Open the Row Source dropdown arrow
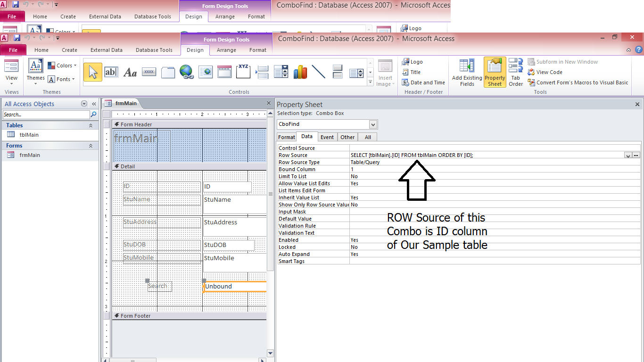The height and width of the screenshot is (362, 644). click(x=628, y=155)
